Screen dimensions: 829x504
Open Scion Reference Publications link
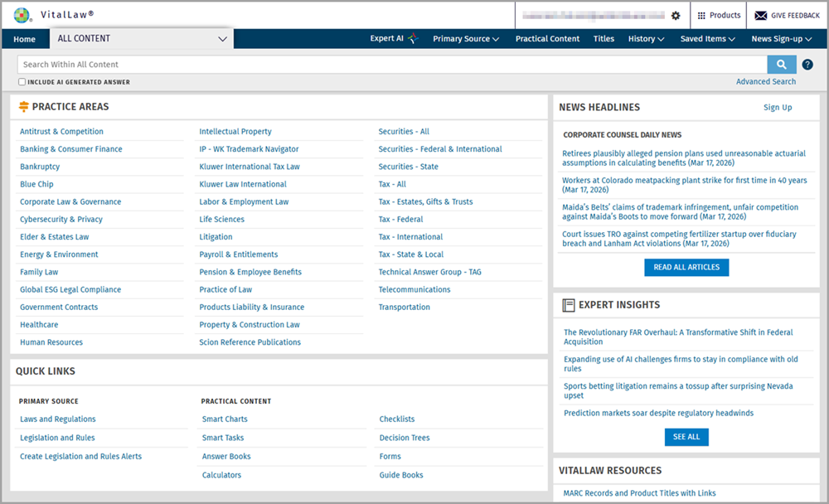(250, 342)
